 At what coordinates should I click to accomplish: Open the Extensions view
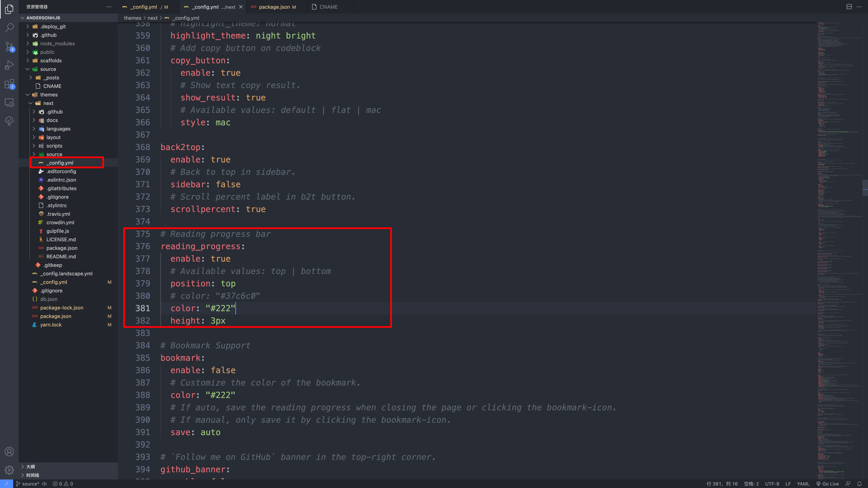[x=9, y=84]
